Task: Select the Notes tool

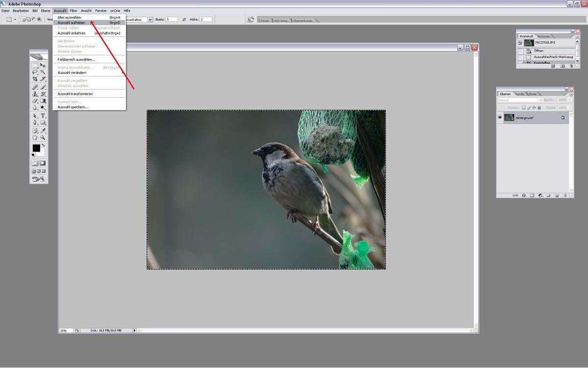Action: [35, 131]
